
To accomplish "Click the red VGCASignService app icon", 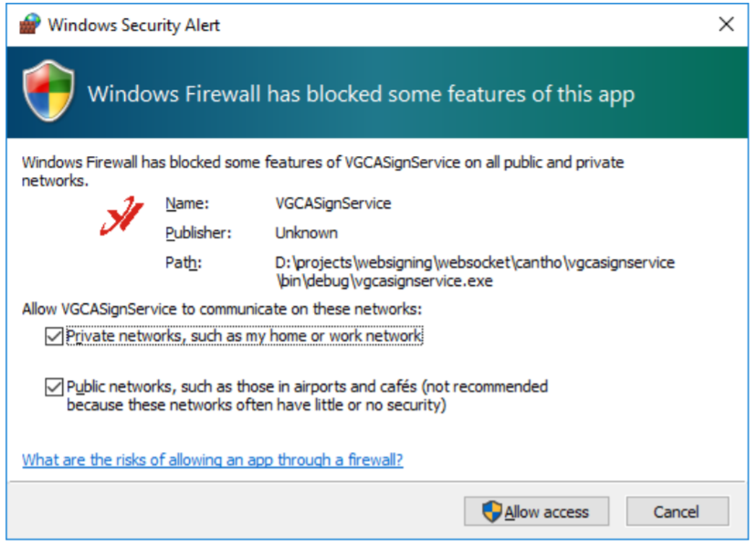I will coord(121,216).
